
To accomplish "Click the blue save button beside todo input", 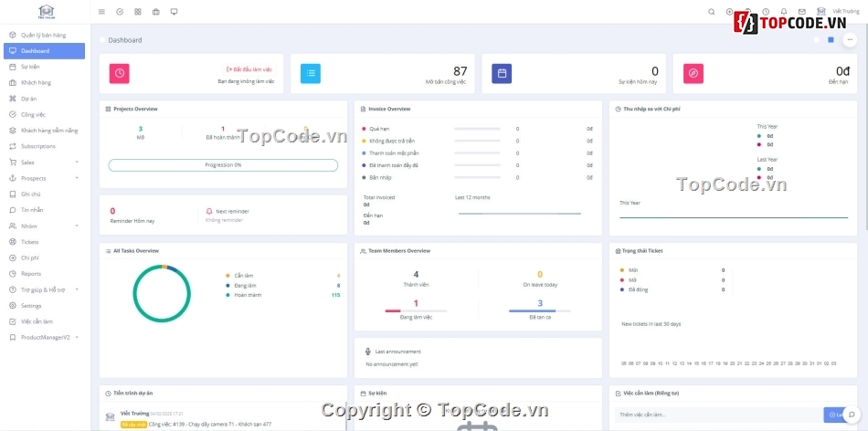I will point(832,415).
